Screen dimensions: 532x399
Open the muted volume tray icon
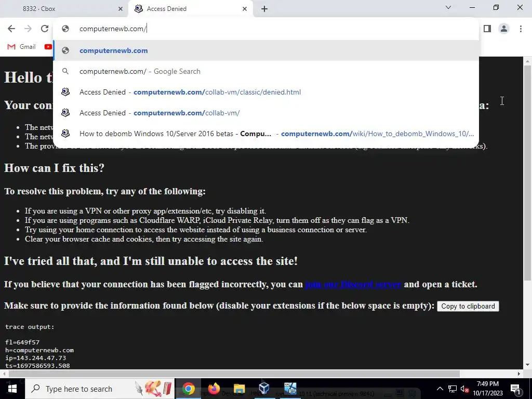[464, 389]
